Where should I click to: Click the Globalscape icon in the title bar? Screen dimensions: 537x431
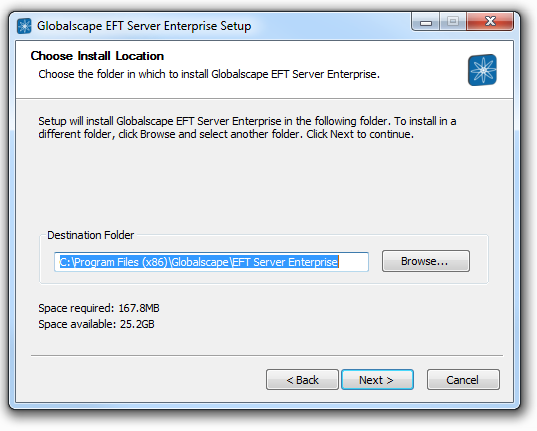point(24,26)
